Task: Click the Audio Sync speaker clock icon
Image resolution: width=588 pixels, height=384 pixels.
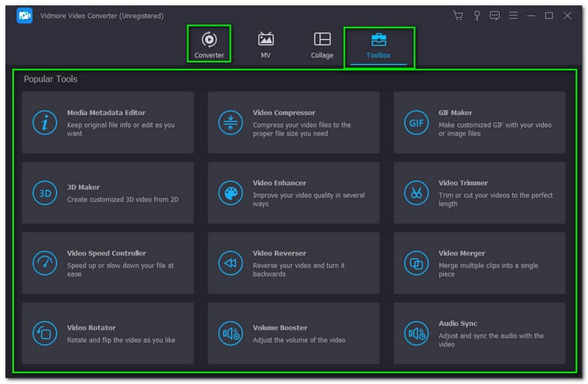Action: tap(416, 333)
